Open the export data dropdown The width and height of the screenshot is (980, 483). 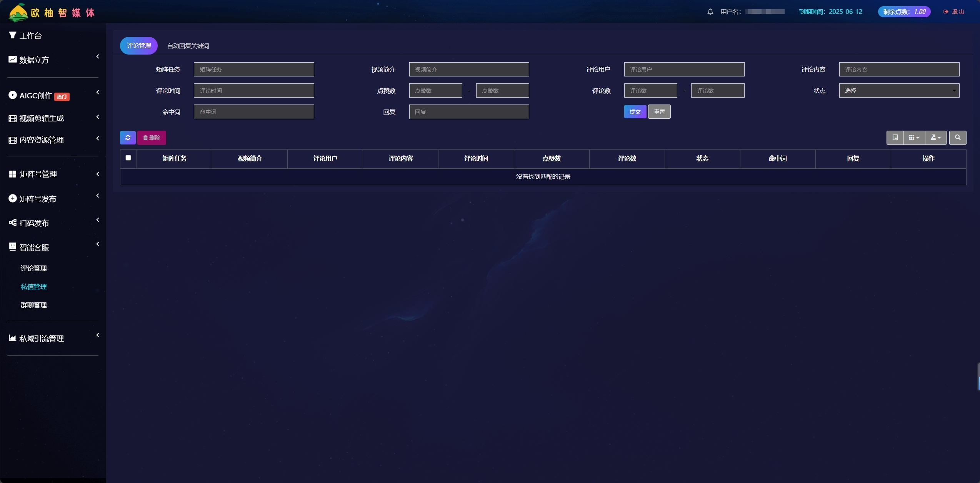click(x=936, y=138)
